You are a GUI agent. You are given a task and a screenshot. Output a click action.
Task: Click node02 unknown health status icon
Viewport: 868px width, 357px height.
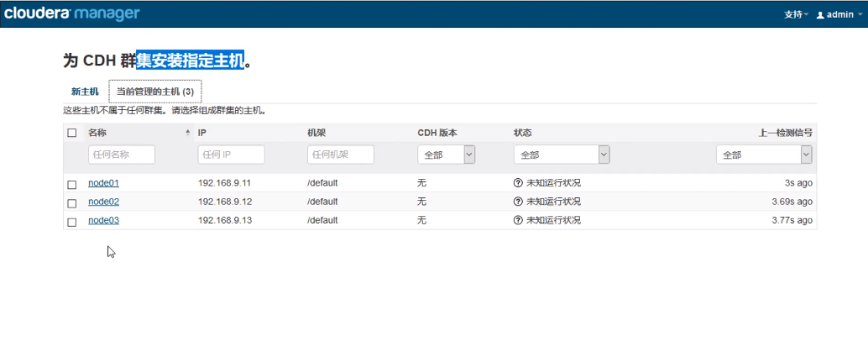pos(518,202)
